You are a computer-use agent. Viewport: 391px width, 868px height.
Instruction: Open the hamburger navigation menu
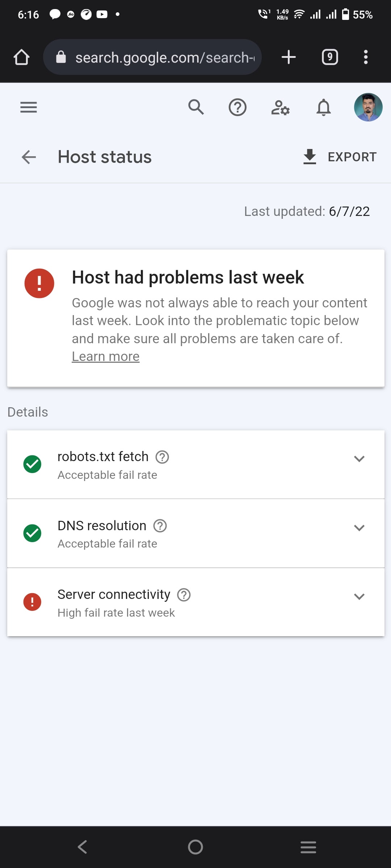pos(29,107)
